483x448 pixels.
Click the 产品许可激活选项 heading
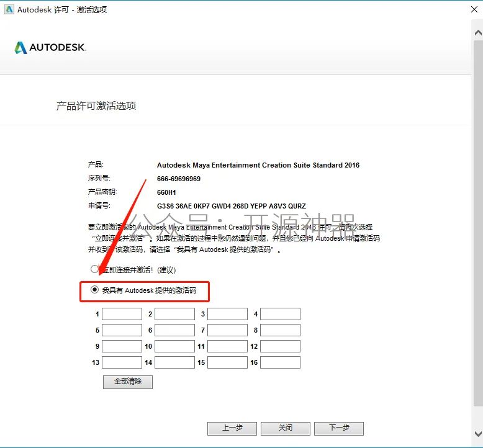click(x=96, y=105)
